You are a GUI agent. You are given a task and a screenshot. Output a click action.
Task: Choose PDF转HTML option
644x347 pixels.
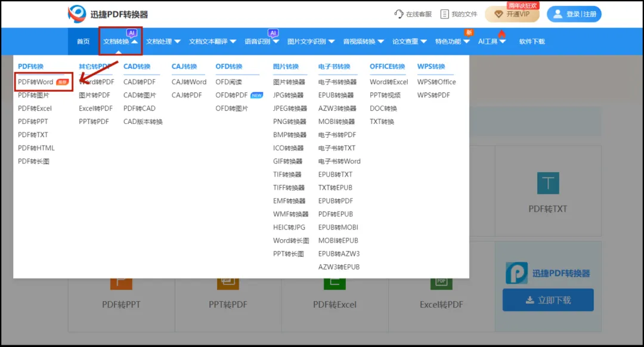36,148
